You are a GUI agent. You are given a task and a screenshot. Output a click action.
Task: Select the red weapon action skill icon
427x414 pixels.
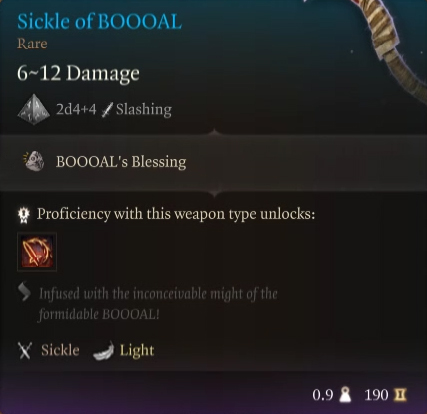click(37, 252)
